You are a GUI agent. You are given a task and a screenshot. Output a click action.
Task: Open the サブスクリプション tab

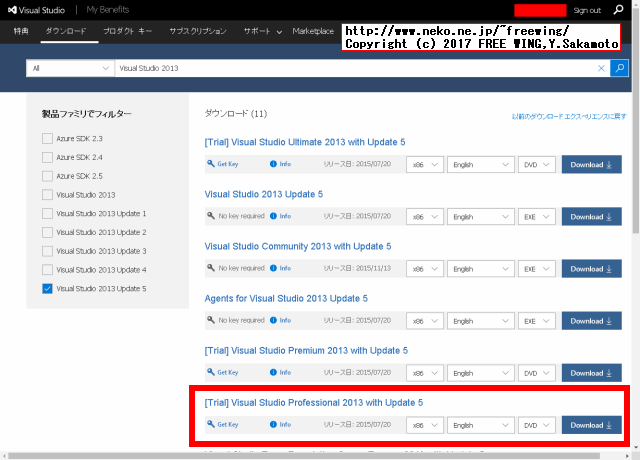point(198,31)
